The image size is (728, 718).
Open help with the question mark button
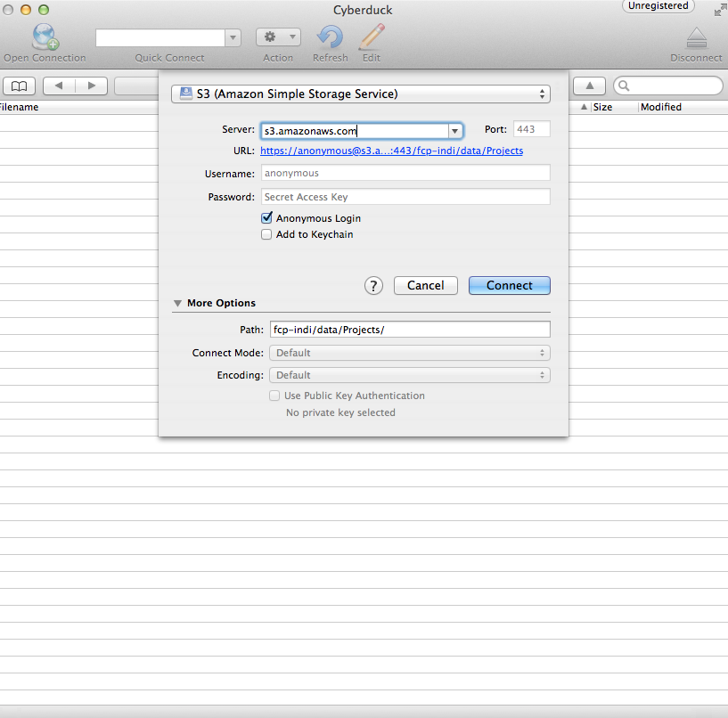[x=373, y=285]
